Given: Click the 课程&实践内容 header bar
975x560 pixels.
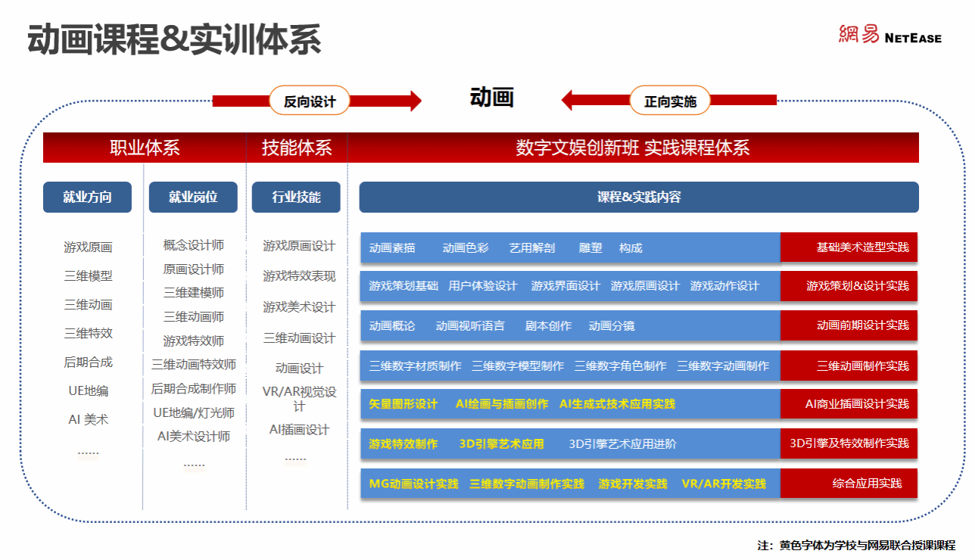Looking at the screenshot, I should pyautogui.click(x=639, y=197).
